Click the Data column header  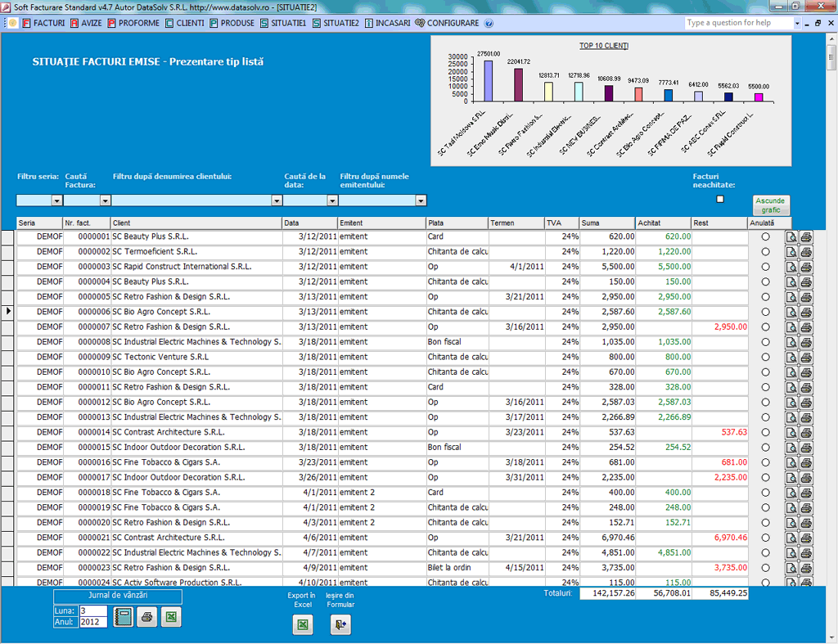[x=310, y=223]
